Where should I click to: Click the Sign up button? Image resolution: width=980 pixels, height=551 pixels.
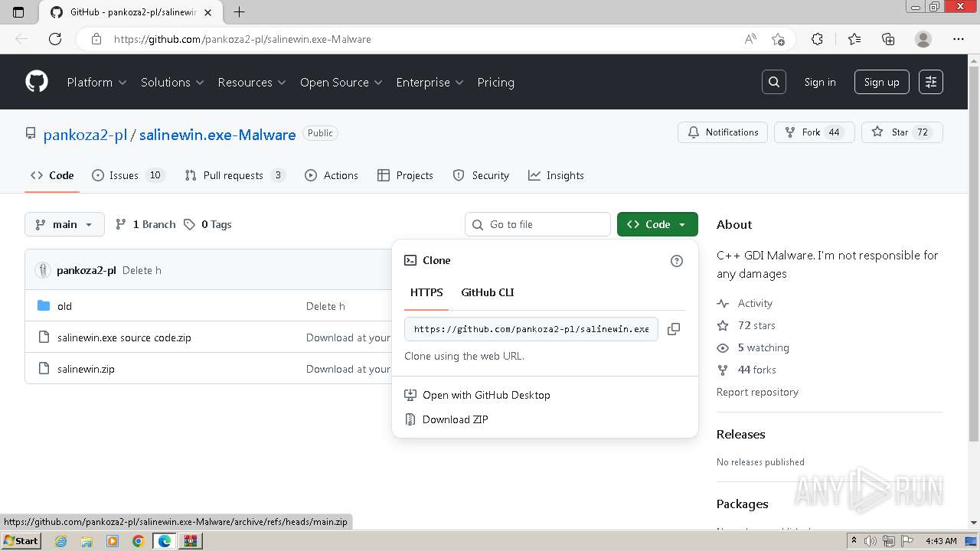(x=882, y=82)
